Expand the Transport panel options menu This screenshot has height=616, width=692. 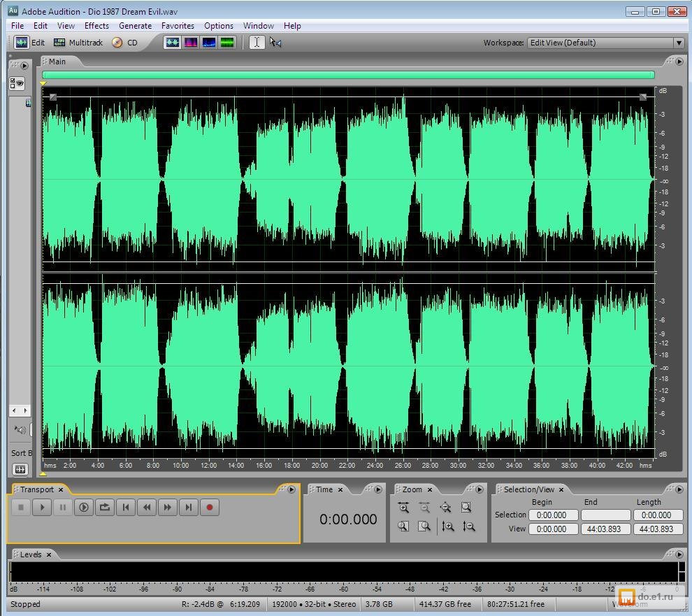point(291,489)
